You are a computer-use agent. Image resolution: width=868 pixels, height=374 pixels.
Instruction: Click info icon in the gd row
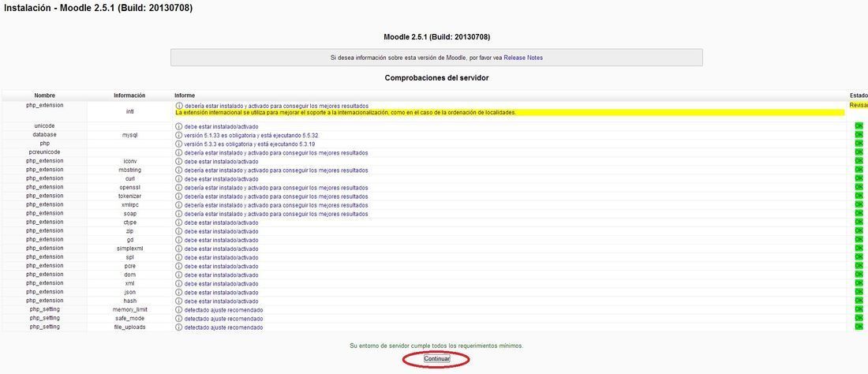point(179,240)
